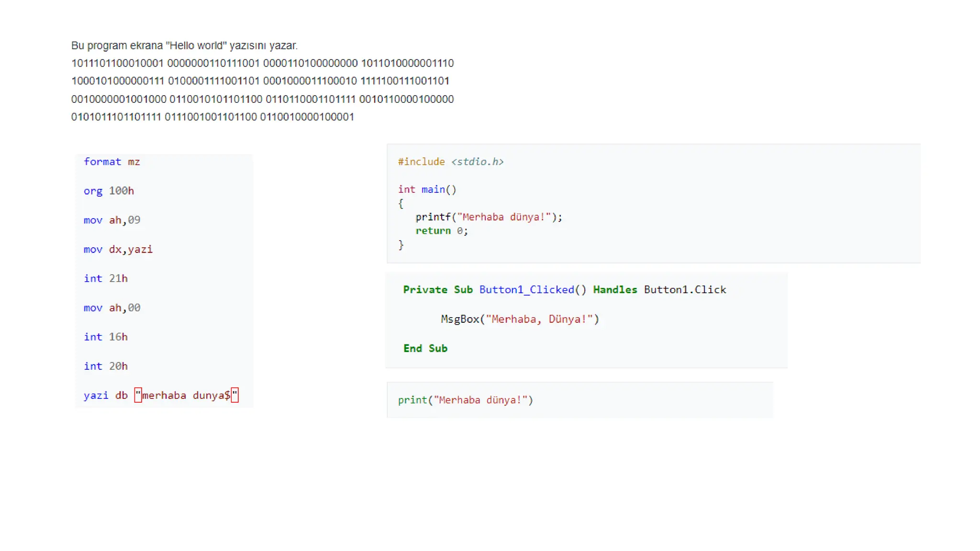Click the 'int main()' line
The height and width of the screenshot is (551, 980).
click(x=427, y=189)
